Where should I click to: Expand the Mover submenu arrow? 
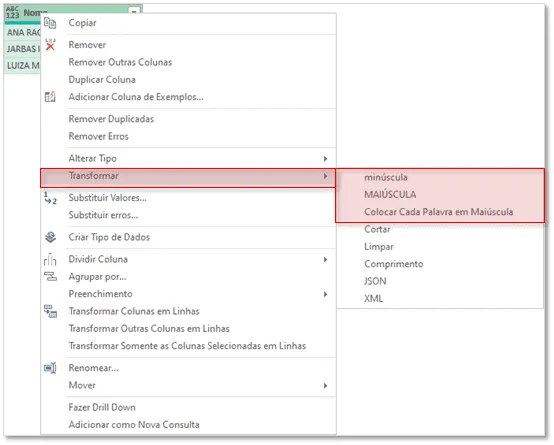pyautogui.click(x=325, y=386)
